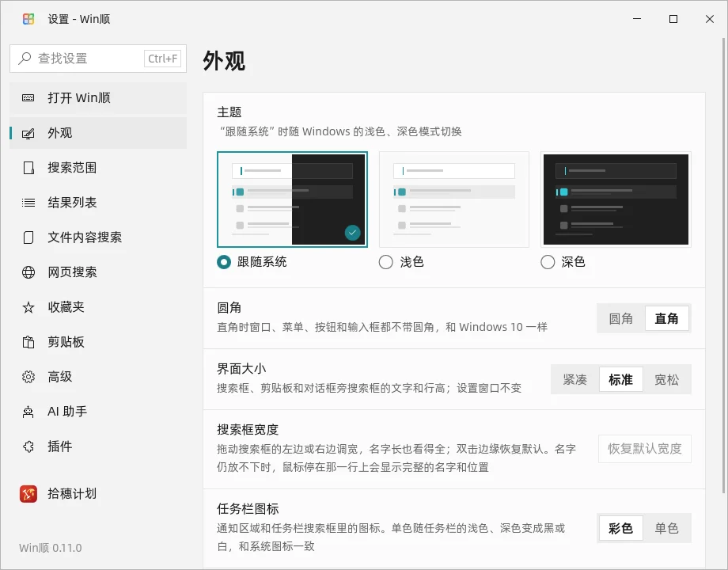Click the 外观 page heading

[224, 61]
